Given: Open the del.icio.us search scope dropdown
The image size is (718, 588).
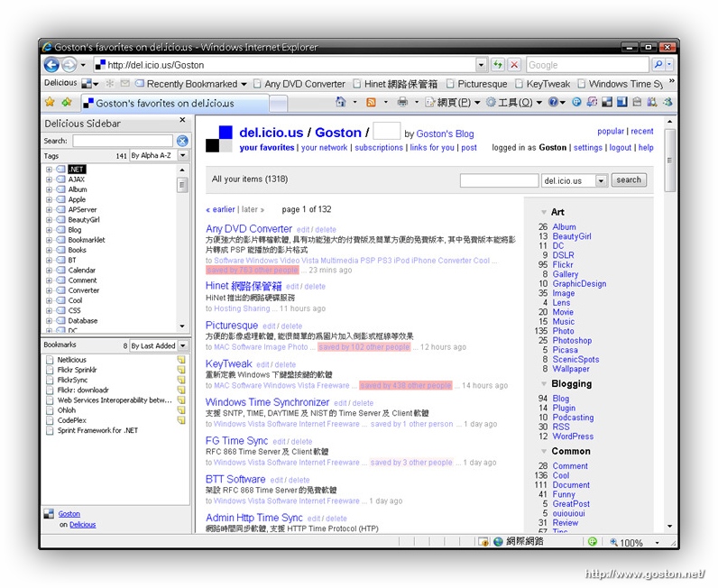Looking at the screenshot, I should [x=602, y=181].
